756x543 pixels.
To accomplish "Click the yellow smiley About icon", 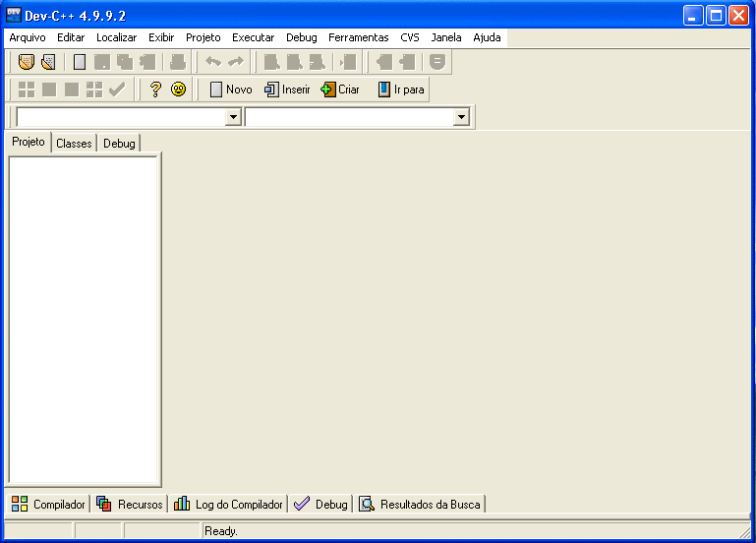I will (x=178, y=90).
